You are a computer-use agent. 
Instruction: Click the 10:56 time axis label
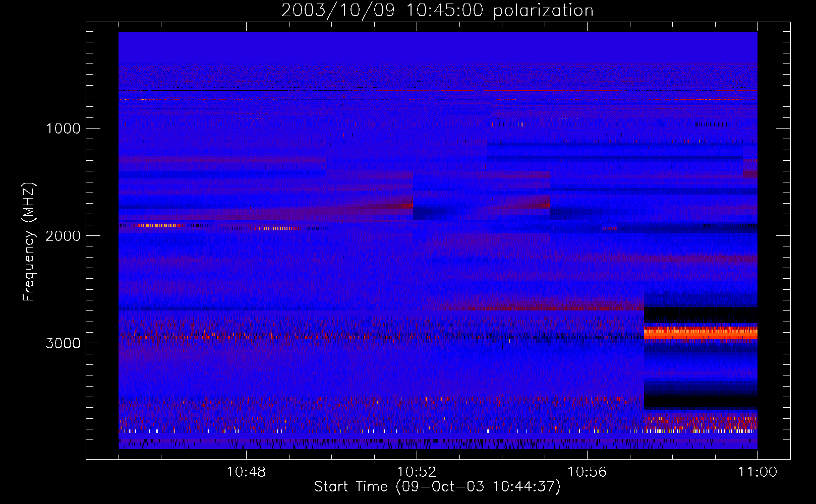coord(587,472)
